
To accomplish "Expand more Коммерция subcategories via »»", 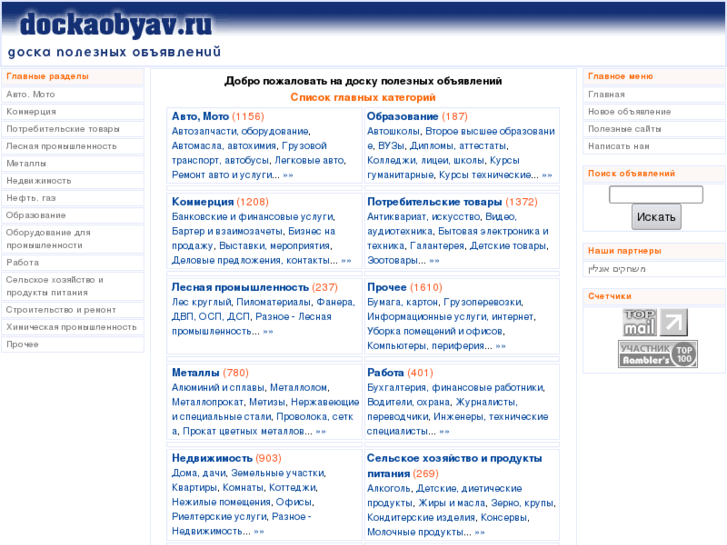I will click(x=346, y=261).
